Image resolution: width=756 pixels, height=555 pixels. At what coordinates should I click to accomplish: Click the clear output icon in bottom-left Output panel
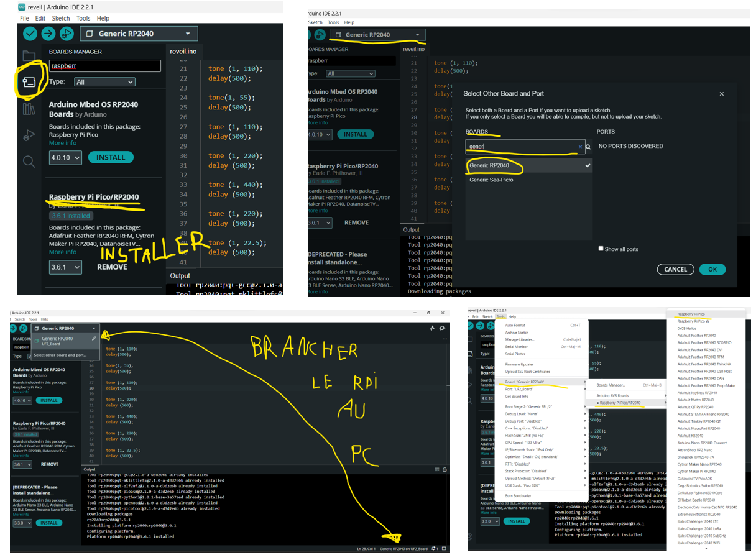click(436, 469)
